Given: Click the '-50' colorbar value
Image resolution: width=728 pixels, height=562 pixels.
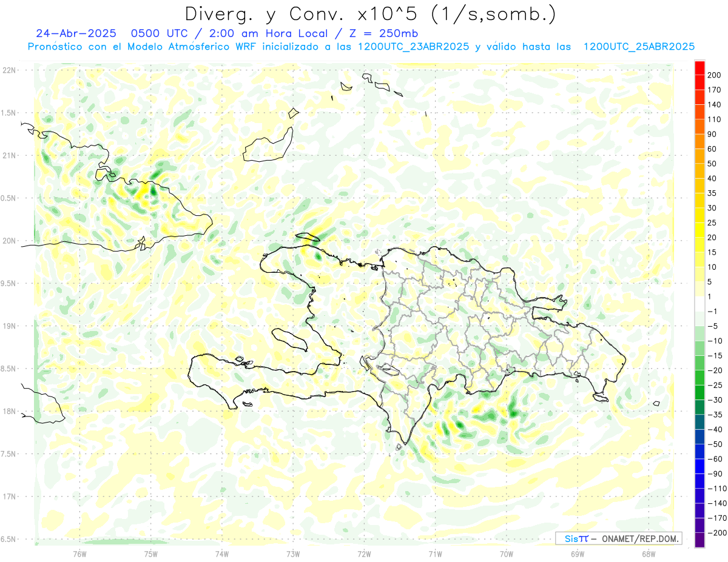Looking at the screenshot, I should pos(713,444).
